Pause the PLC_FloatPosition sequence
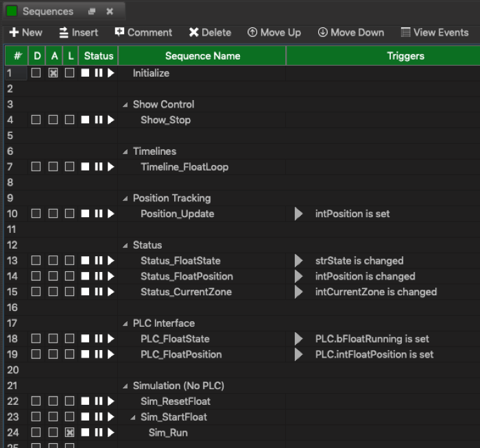 tap(99, 354)
